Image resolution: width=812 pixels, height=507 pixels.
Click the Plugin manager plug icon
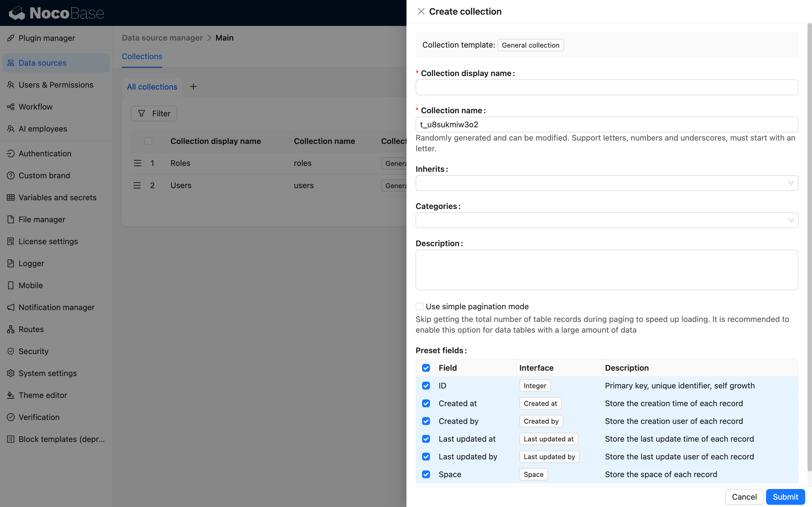click(11, 38)
